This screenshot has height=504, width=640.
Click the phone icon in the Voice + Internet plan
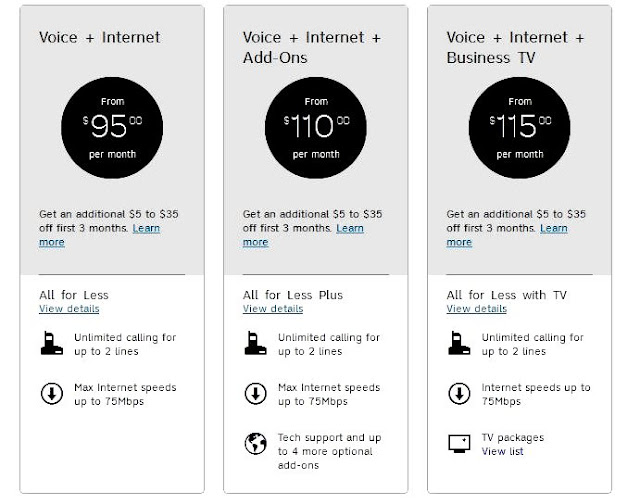tap(49, 345)
